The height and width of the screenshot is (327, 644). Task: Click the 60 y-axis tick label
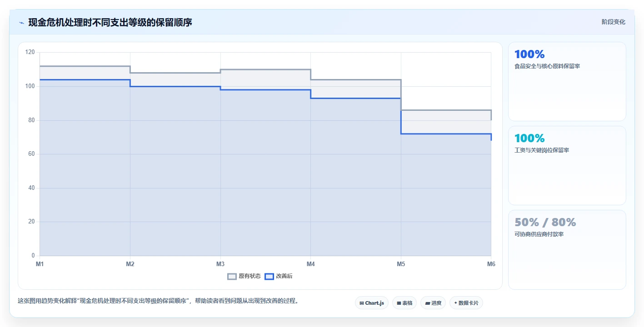point(31,154)
